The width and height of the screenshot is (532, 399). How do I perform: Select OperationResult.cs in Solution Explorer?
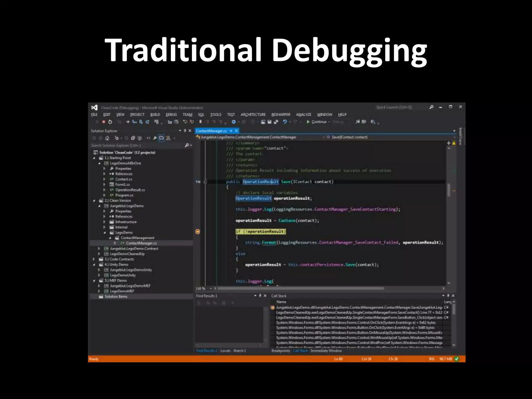[x=130, y=190]
